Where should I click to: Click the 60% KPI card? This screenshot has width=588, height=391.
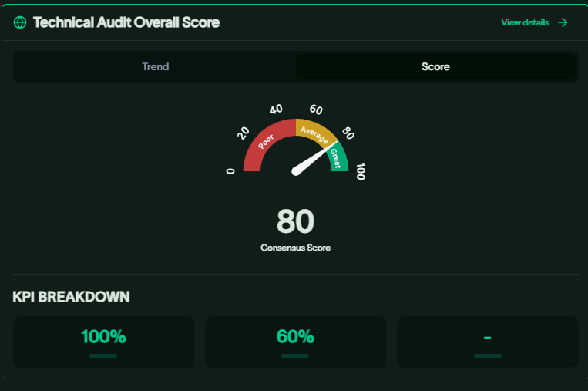pos(295,342)
